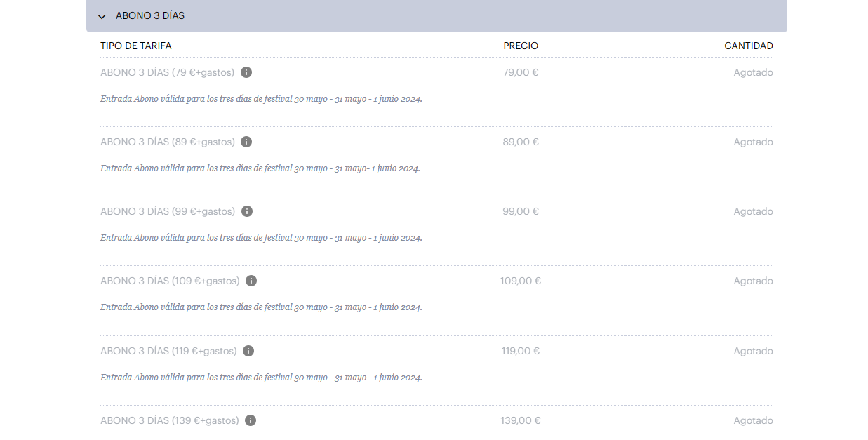Click the TIPO DE TARIFA column header
The image size is (868, 440).
pos(136,46)
